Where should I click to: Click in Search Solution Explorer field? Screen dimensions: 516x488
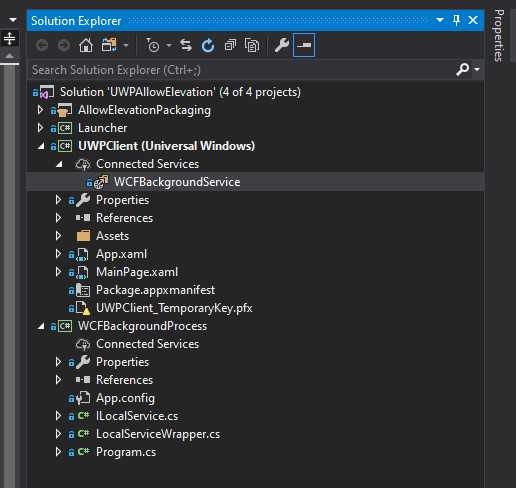point(242,70)
